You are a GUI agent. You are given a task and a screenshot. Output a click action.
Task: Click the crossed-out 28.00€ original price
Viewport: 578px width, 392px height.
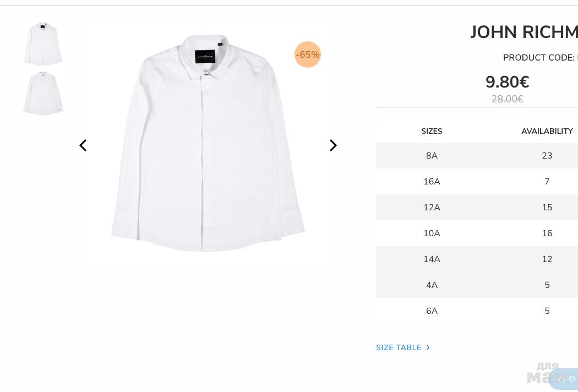coord(507,99)
